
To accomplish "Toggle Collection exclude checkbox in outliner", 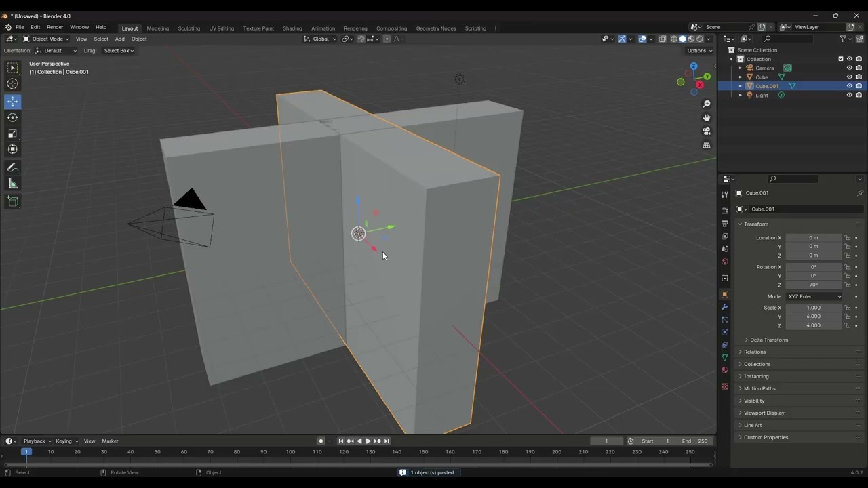I will 841,59.
